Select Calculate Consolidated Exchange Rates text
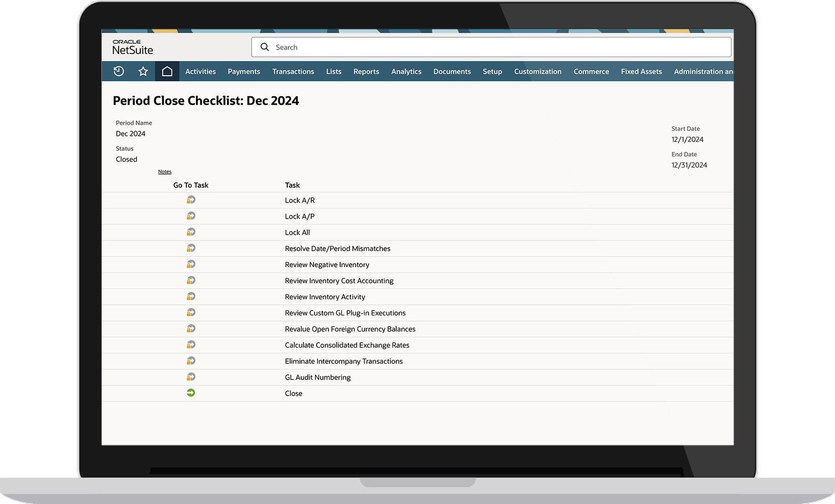Screen dimensions: 835x504 [x=347, y=345]
